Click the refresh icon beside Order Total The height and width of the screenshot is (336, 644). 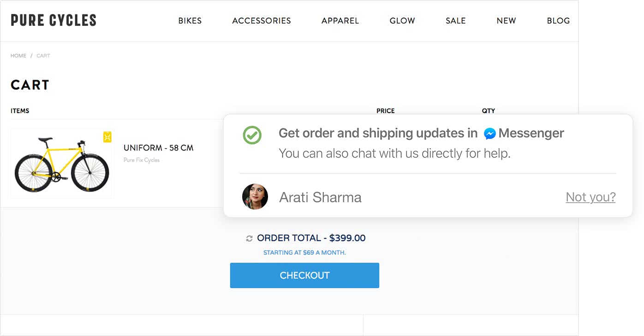[x=249, y=239]
